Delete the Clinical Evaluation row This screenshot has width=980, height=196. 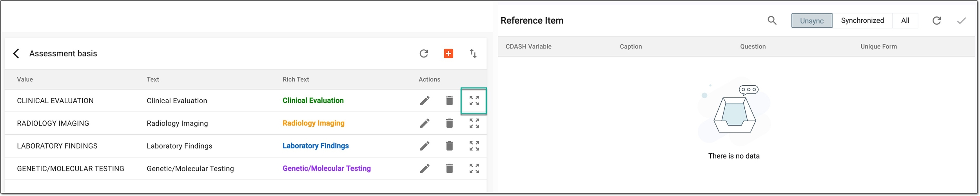tap(449, 101)
